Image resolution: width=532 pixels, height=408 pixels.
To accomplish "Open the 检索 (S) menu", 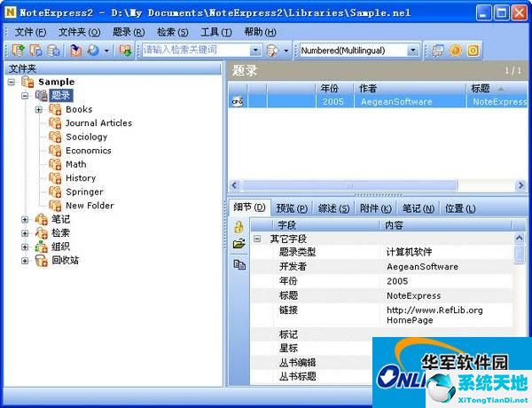I will (x=172, y=32).
